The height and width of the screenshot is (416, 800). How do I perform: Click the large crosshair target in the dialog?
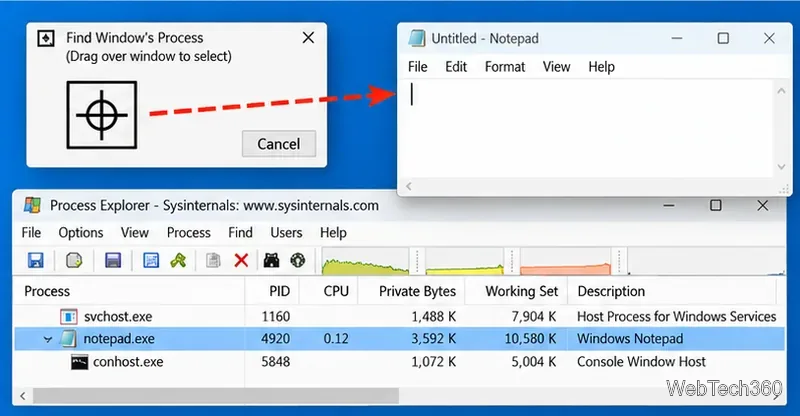click(x=102, y=115)
